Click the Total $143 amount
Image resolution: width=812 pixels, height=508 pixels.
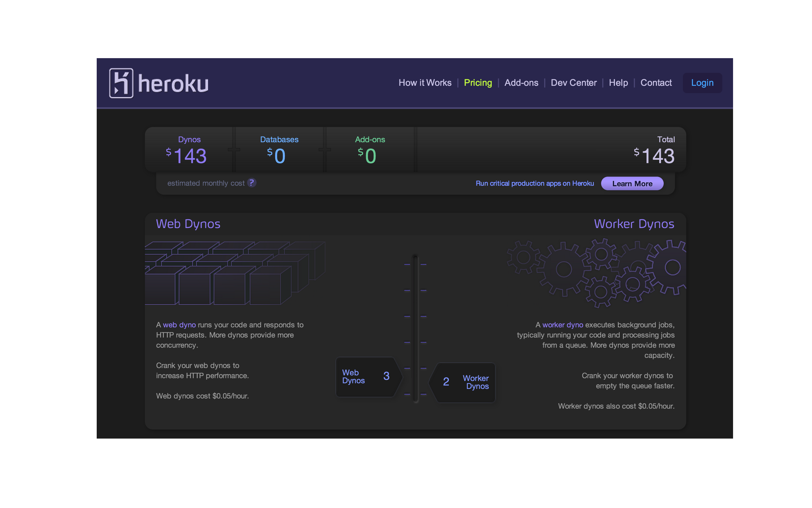(x=654, y=156)
